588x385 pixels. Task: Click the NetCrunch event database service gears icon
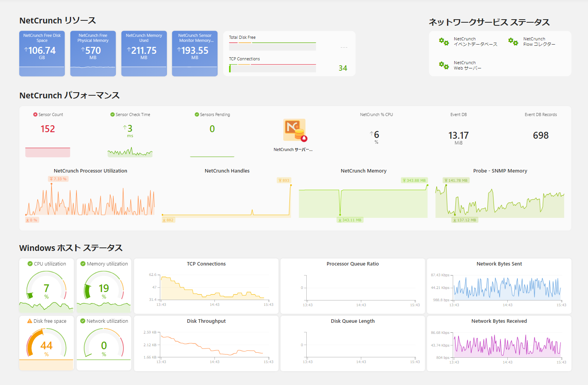444,41
